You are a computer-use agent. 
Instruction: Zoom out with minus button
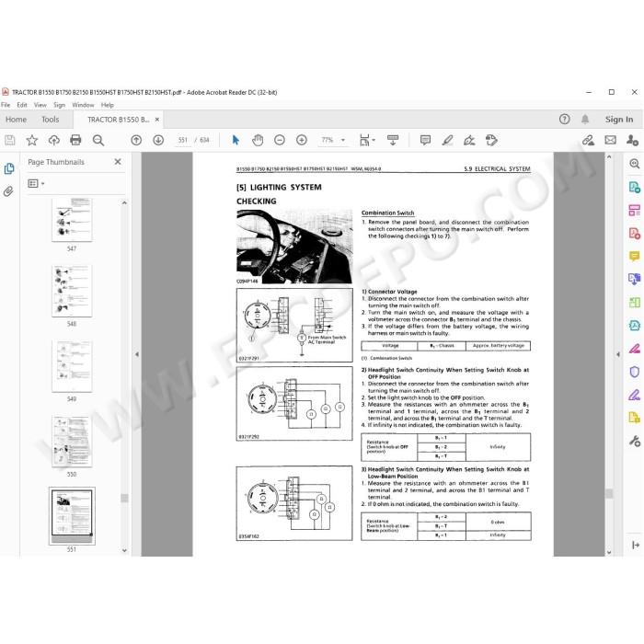(280, 141)
